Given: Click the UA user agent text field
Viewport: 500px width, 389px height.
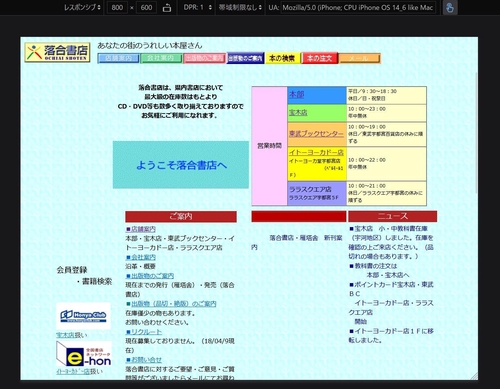Looking at the screenshot, I should [358, 7].
